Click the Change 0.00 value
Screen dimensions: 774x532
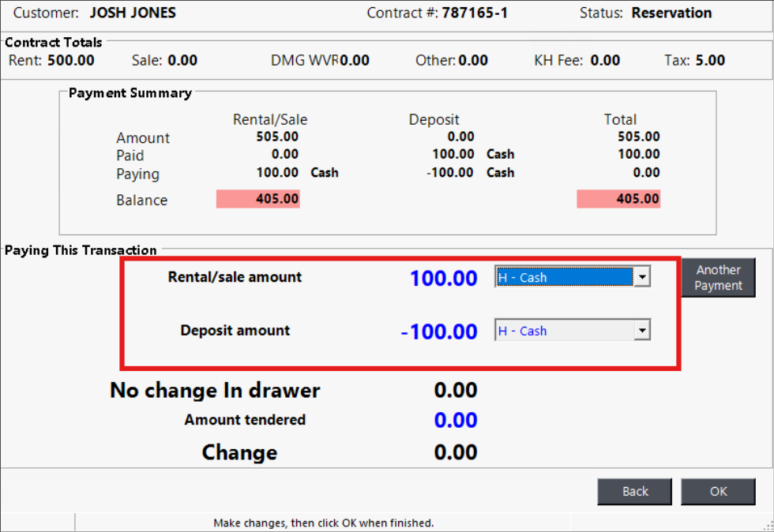[x=456, y=452]
